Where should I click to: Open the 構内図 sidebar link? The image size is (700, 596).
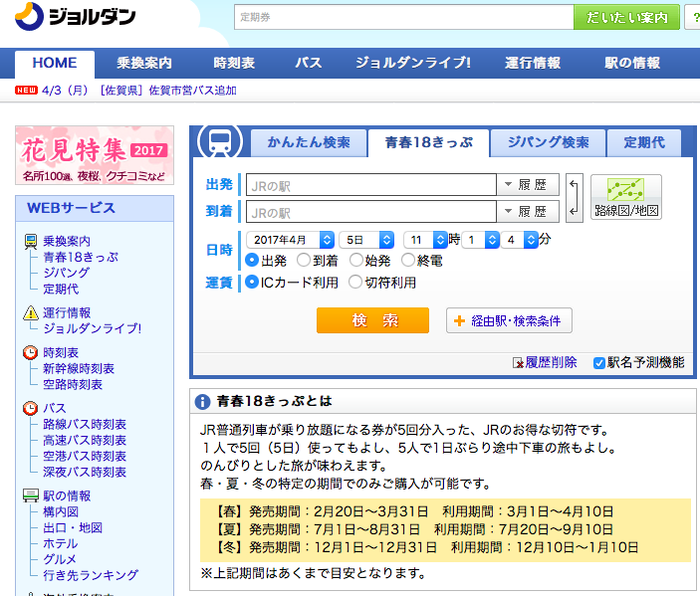(61, 511)
